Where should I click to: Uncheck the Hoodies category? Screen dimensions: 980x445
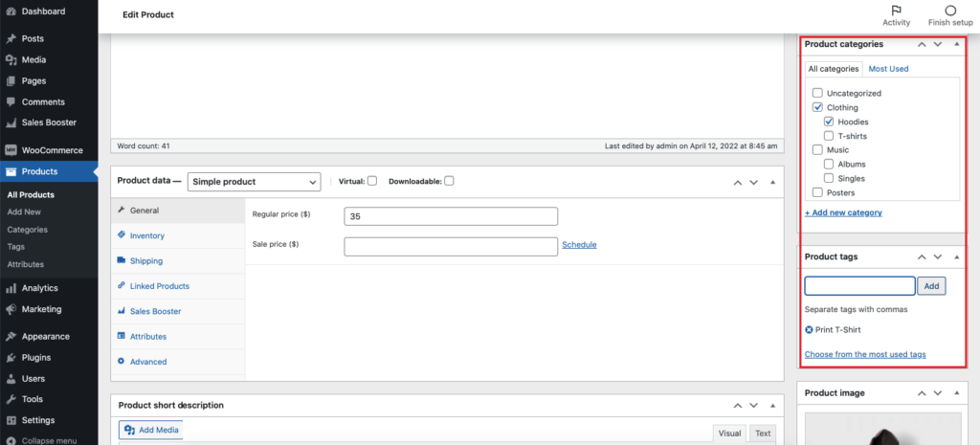coord(830,122)
